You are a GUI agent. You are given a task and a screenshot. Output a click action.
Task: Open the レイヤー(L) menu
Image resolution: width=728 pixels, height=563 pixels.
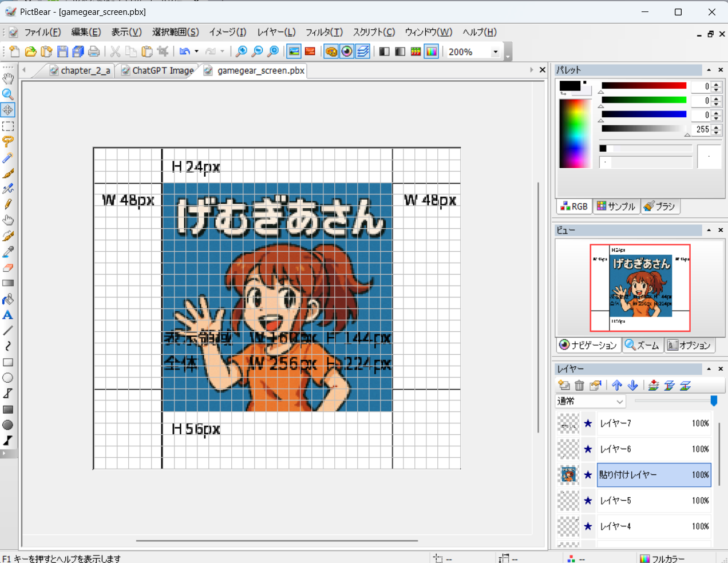click(x=276, y=32)
